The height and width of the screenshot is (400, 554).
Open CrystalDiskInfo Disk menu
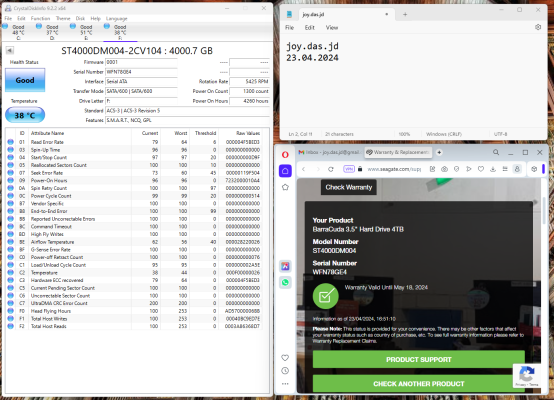(x=80, y=18)
